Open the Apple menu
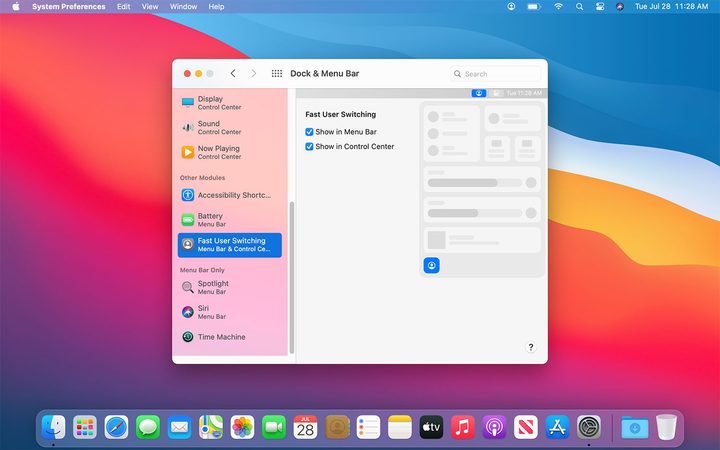 [16, 6]
